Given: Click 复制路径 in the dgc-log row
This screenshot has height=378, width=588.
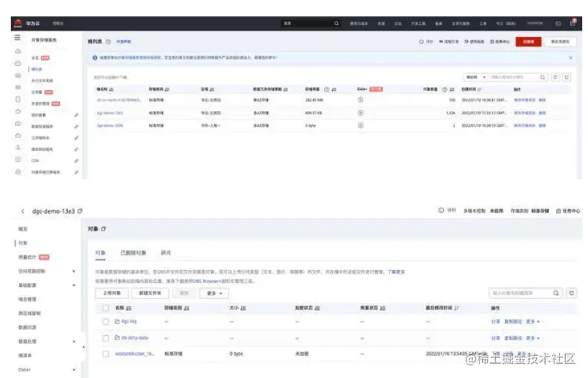Looking at the screenshot, I should [513, 322].
